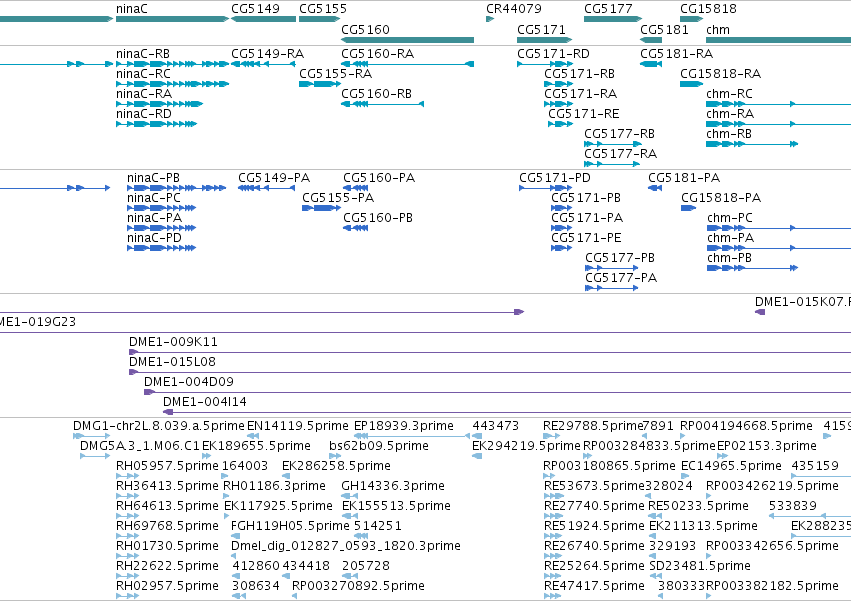Select EST SD23481.5prime
Image resolution: width=851 pixels, height=601 pixels.
click(x=700, y=566)
